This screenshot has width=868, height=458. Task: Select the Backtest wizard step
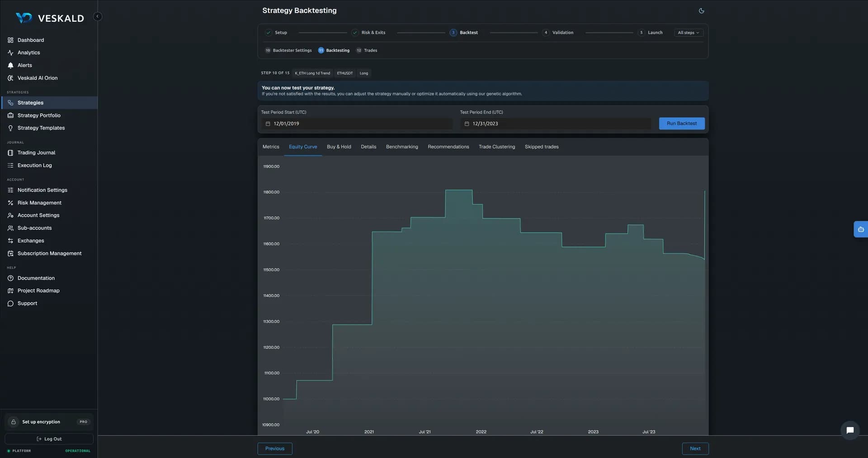coord(464,33)
